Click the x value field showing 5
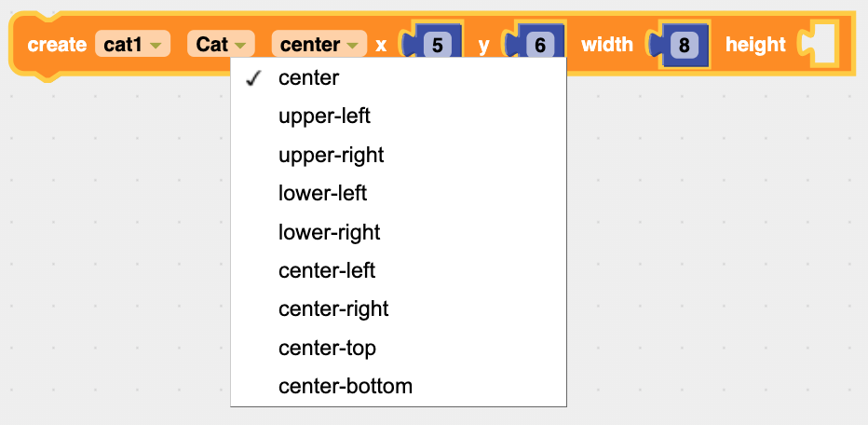This screenshot has height=425, width=868. click(x=438, y=45)
